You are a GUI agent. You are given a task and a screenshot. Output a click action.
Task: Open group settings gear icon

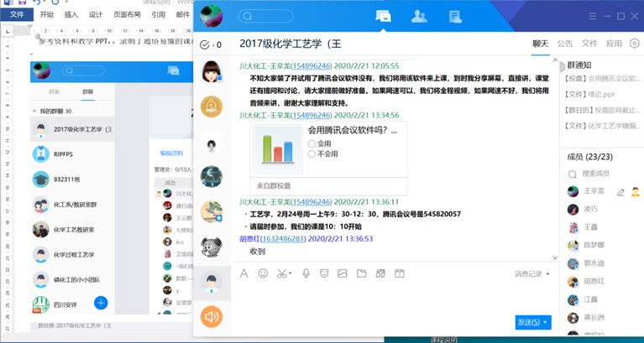point(635,44)
